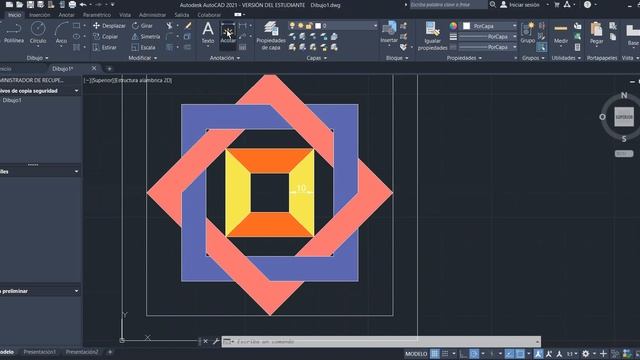Switch to Presentación1 layout tab
The image size is (640, 360).
pyautogui.click(x=40, y=352)
